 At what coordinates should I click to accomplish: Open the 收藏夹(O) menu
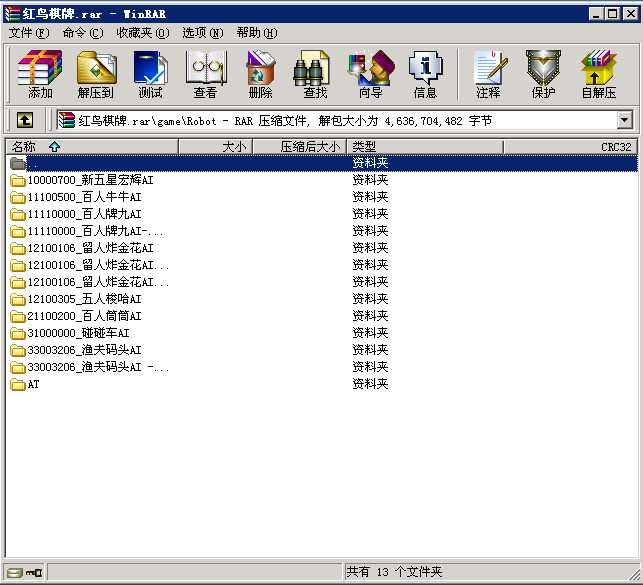[143, 33]
